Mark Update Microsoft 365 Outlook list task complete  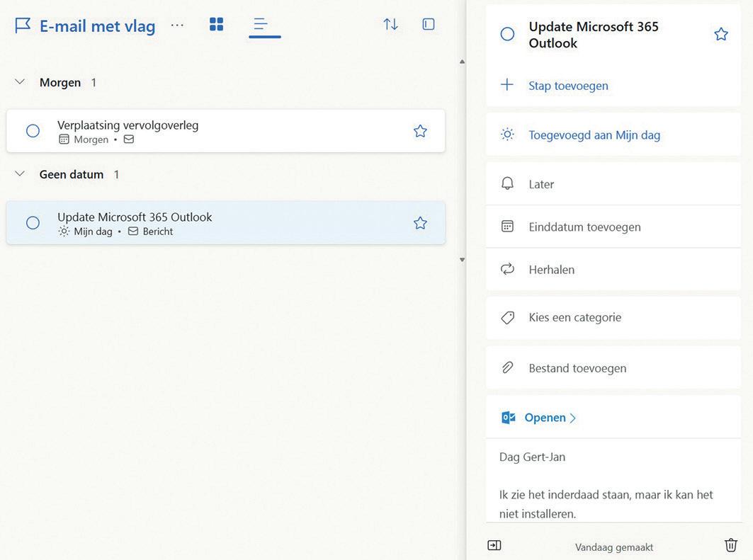point(33,223)
